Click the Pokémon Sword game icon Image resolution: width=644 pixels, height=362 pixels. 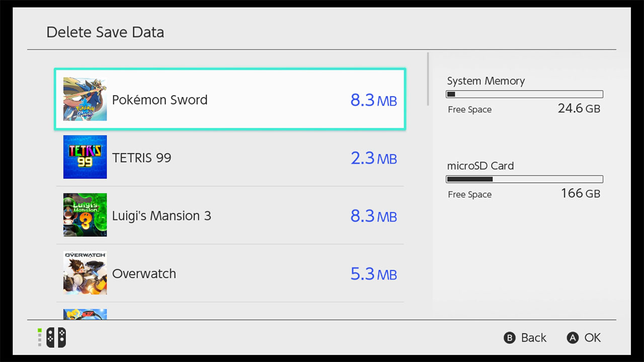85,99
